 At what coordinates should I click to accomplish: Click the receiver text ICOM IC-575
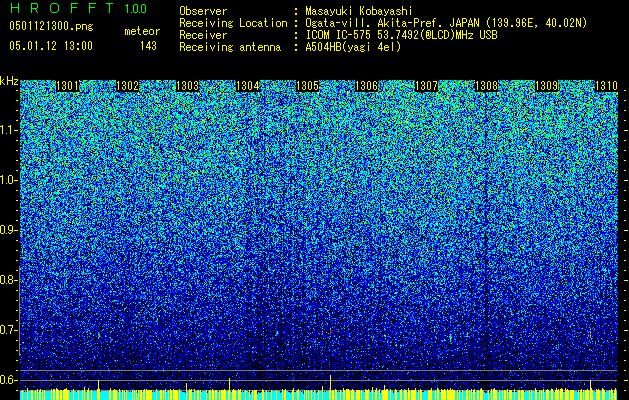pyautogui.click(x=340, y=35)
